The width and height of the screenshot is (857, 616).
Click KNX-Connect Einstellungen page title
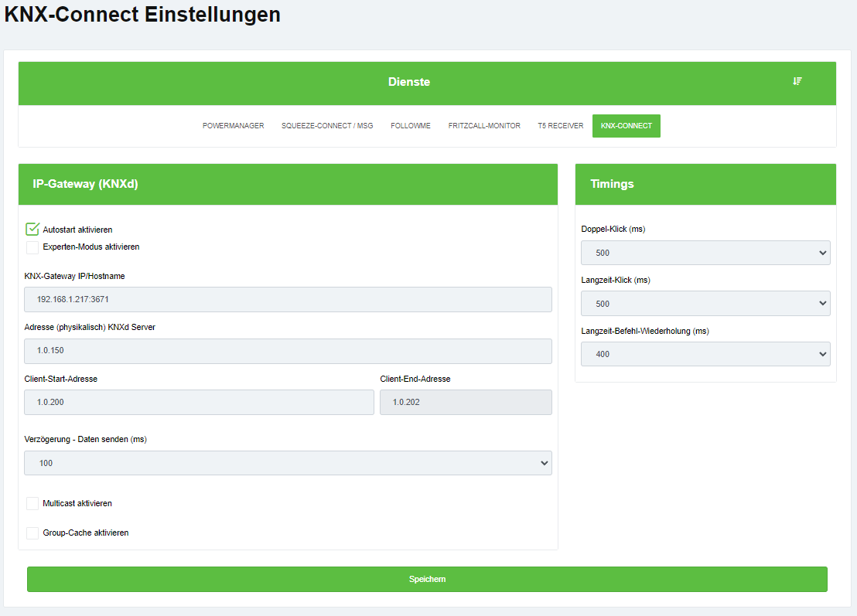pyautogui.click(x=142, y=14)
